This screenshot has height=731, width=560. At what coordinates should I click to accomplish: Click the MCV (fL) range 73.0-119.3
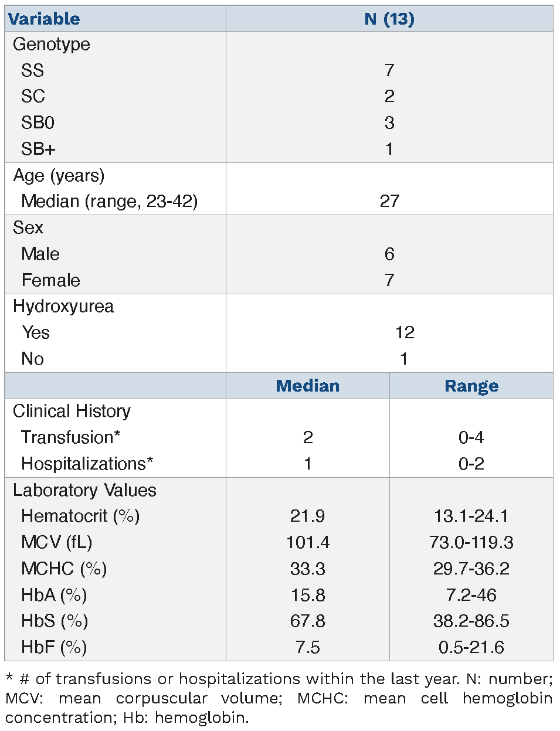[471, 542]
